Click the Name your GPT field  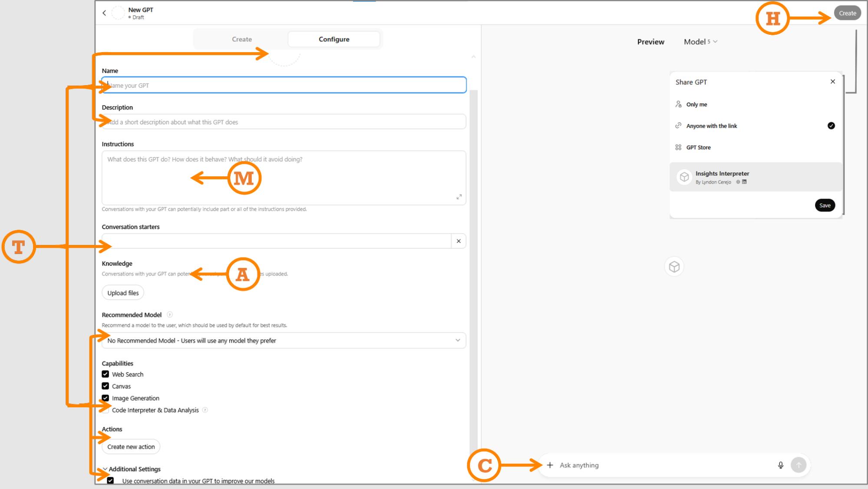coord(284,85)
